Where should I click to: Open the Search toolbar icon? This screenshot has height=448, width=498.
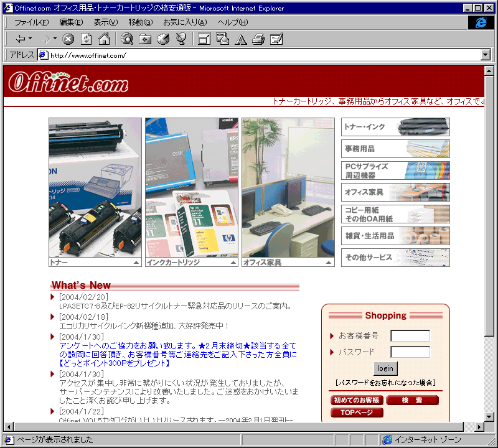point(127,39)
